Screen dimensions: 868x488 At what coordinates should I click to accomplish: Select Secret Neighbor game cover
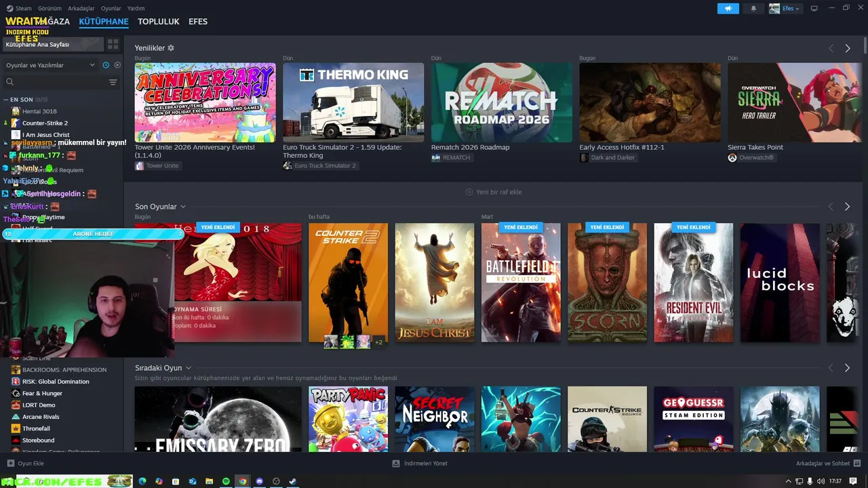pyautogui.click(x=435, y=419)
